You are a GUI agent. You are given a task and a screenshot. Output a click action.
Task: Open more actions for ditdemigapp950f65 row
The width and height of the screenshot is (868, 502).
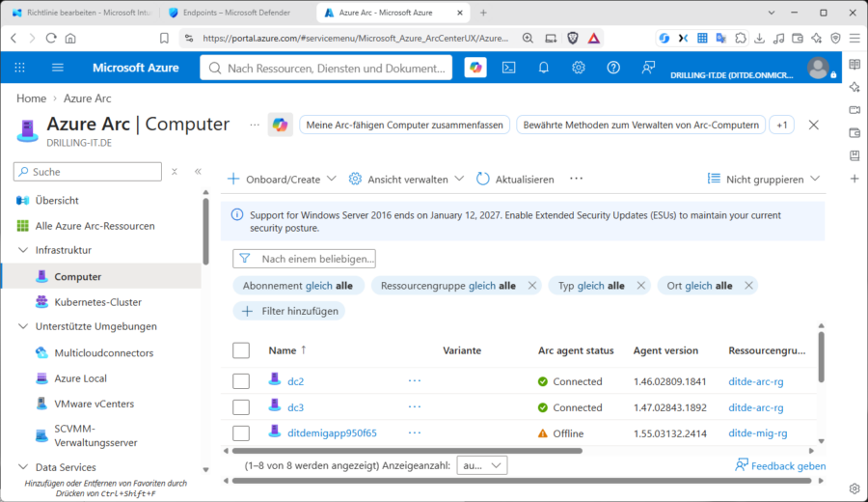coord(415,432)
